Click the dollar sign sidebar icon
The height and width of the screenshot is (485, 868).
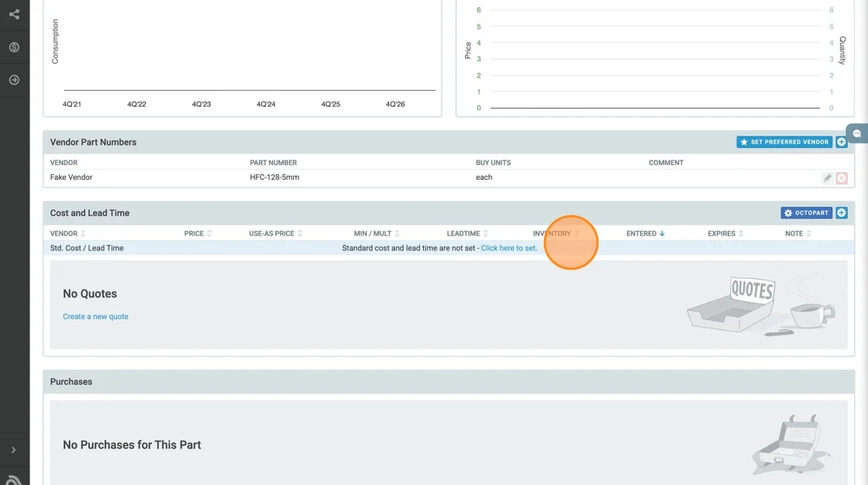[x=14, y=47]
